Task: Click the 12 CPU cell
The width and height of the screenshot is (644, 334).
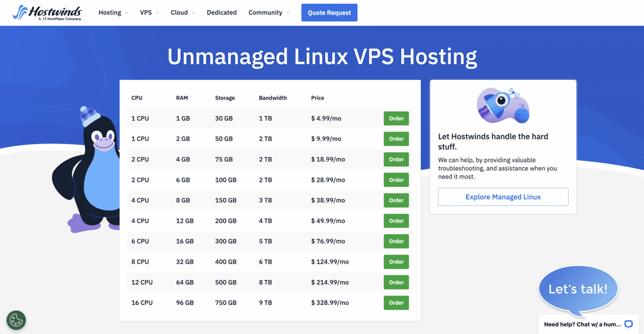Action: point(142,282)
